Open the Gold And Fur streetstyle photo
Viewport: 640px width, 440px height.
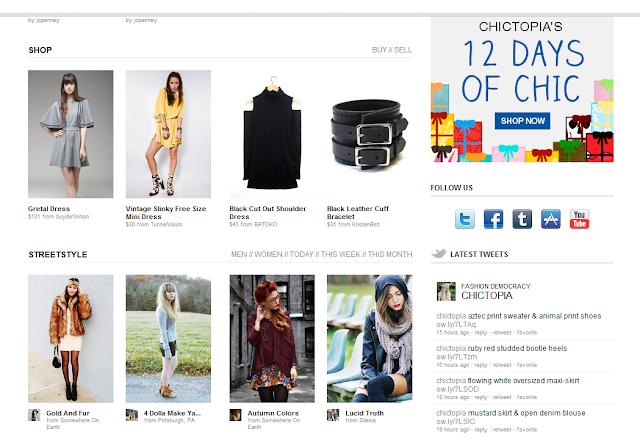click(x=71, y=339)
